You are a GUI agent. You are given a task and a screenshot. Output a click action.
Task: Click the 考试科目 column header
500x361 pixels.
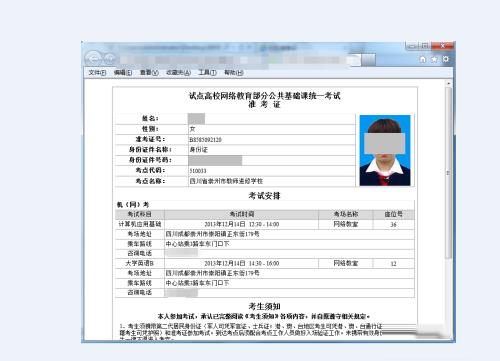coord(140,214)
